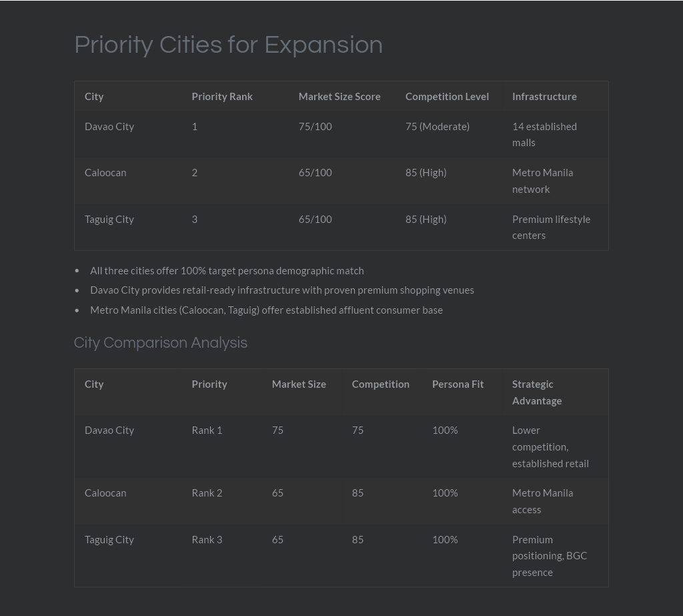Click the "Market Size Score" column header
Viewport: 683px width, 616px height.
click(x=339, y=96)
